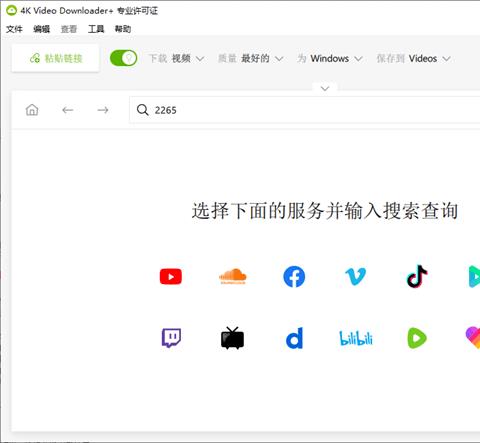Focus the search field containing 2265
The height and width of the screenshot is (443, 480).
tap(305, 110)
